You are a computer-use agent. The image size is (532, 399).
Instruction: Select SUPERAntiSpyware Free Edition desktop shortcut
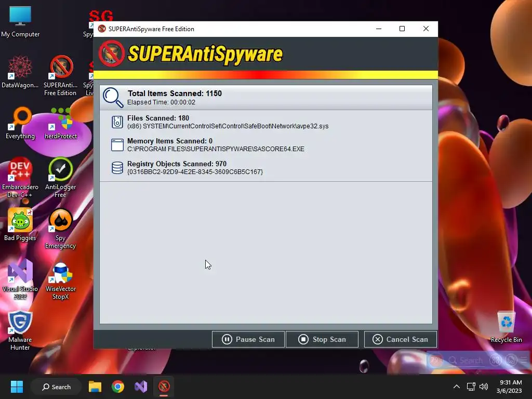pyautogui.click(x=60, y=76)
